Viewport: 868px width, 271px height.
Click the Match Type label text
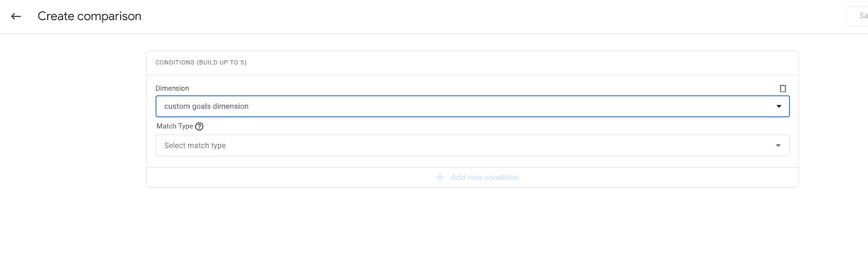pos(175,126)
